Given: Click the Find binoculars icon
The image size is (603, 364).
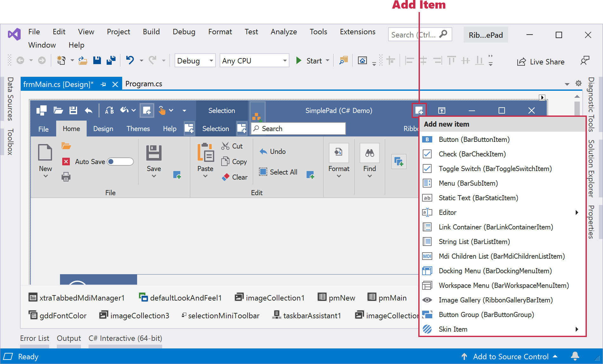Looking at the screenshot, I should (x=370, y=153).
